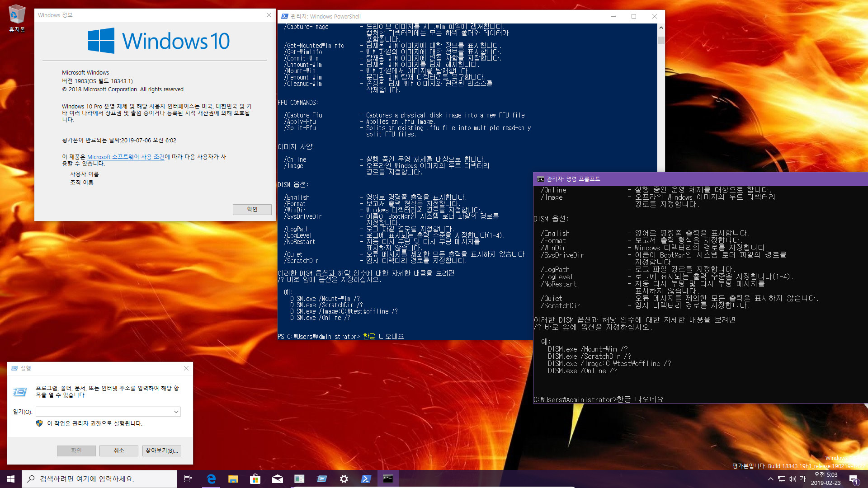Open Mail app from taskbar

click(x=278, y=479)
